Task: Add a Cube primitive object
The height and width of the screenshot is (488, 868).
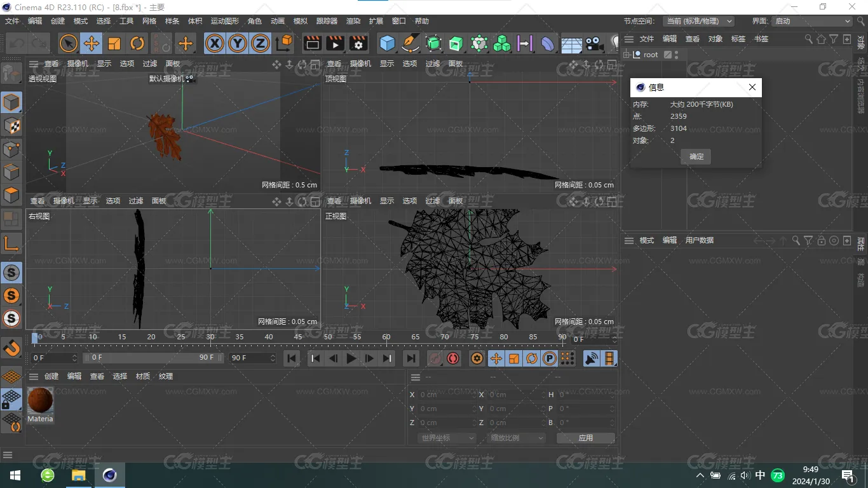Action: (x=387, y=43)
